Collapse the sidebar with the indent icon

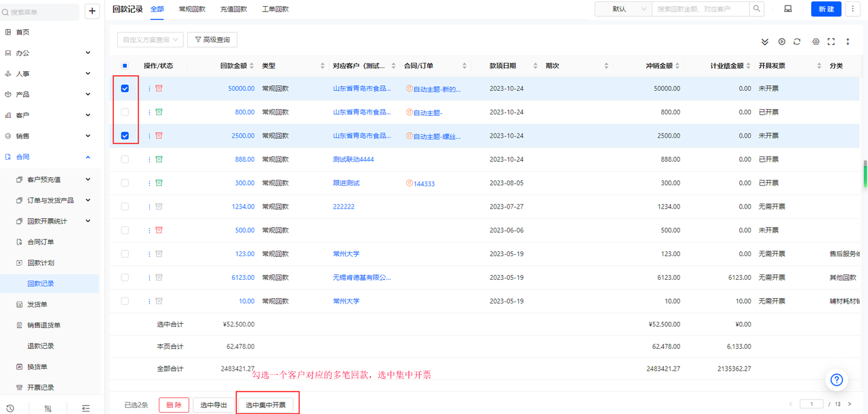[85, 408]
